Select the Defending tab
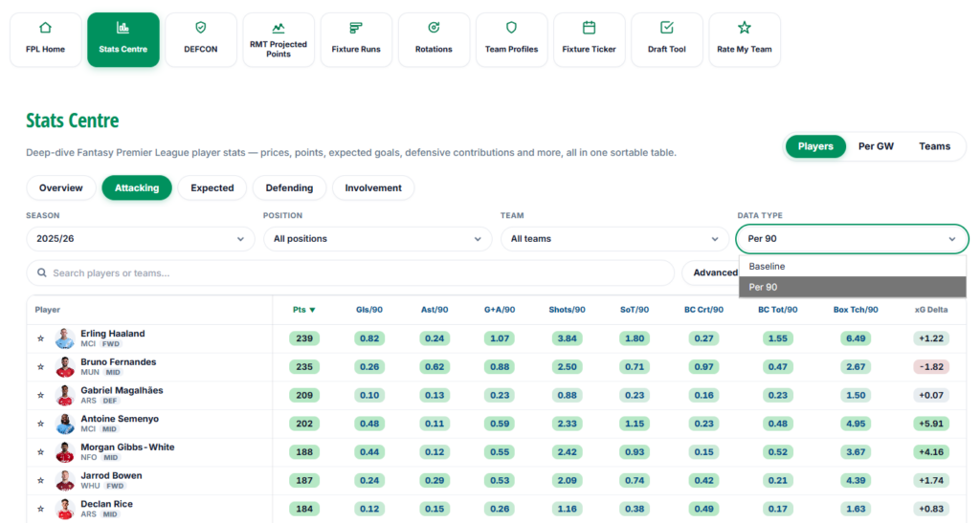Screen dimensions: 980x523 289,187
